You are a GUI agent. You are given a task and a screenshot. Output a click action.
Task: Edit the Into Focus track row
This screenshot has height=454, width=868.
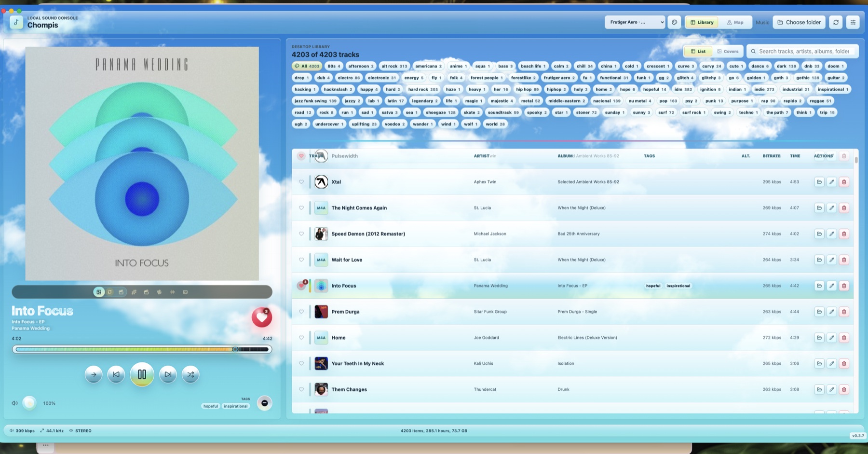pyautogui.click(x=831, y=286)
